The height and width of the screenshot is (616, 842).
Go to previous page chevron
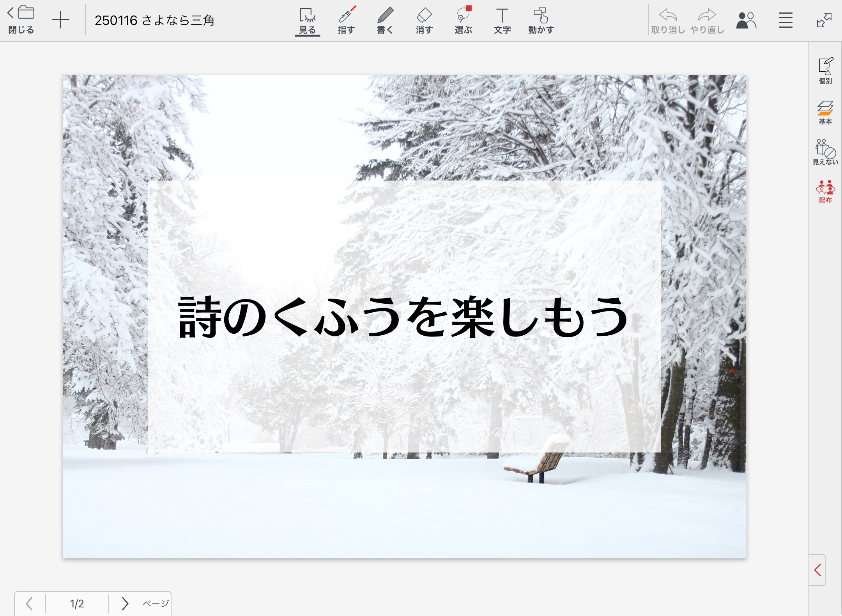pyautogui.click(x=29, y=604)
